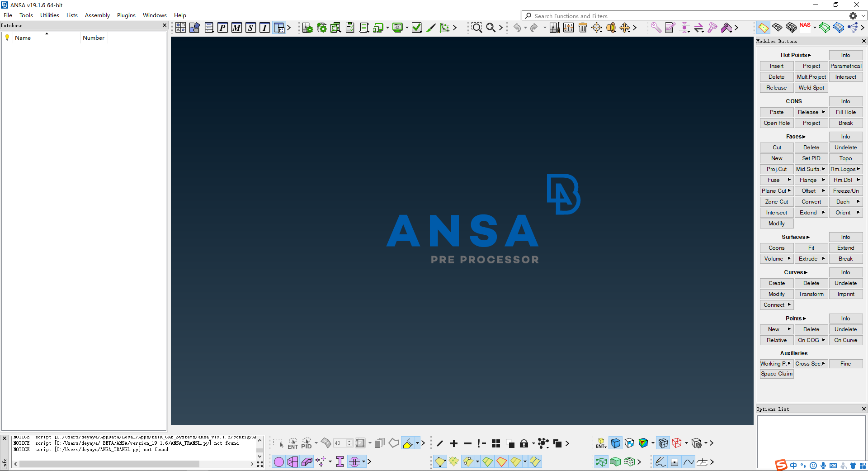868x471 pixels.
Task: Select the shaded cube view mode icon
Action: [x=616, y=443]
